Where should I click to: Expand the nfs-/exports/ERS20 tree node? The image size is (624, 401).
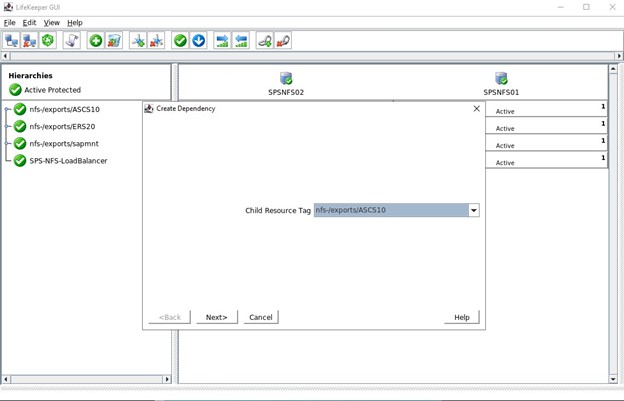8,126
